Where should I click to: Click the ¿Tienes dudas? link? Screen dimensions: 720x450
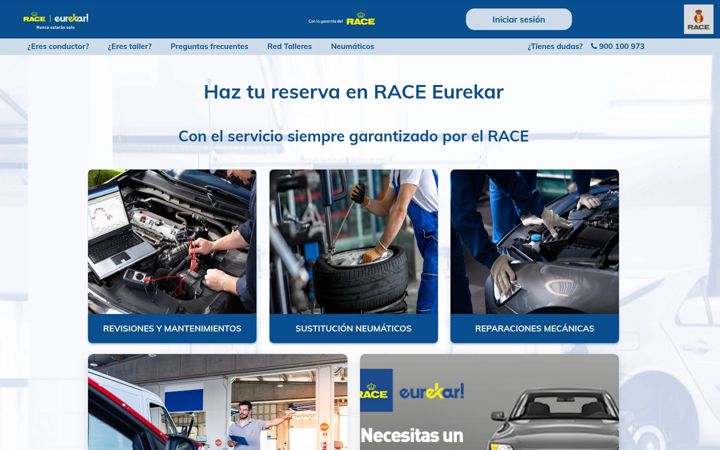[x=555, y=46]
